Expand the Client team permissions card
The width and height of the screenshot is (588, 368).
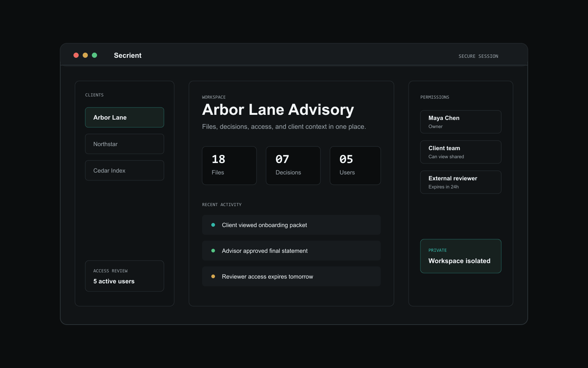point(460,152)
